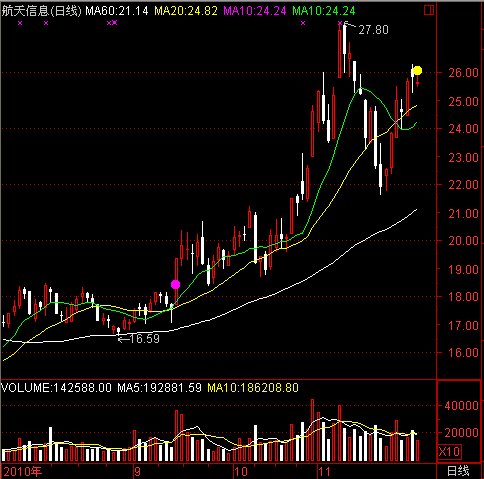Click the 2010年 date axis label
The width and height of the screenshot is (484, 479).
23,472
